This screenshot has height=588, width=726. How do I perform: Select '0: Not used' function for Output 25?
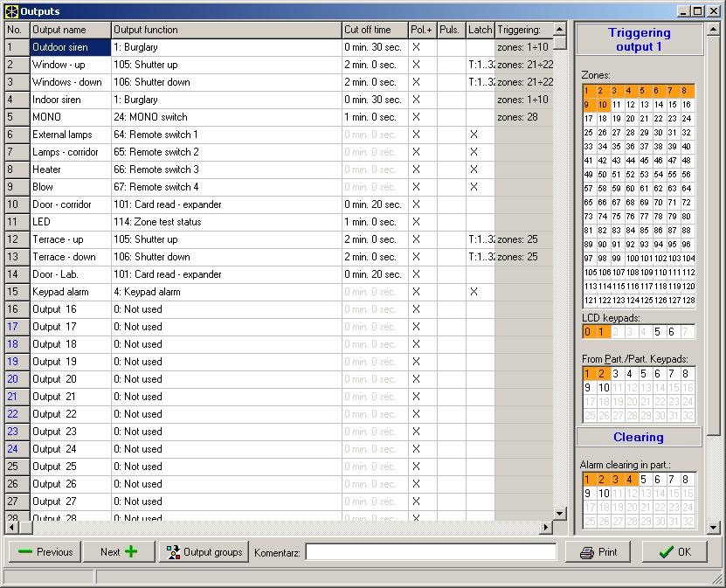pos(227,467)
